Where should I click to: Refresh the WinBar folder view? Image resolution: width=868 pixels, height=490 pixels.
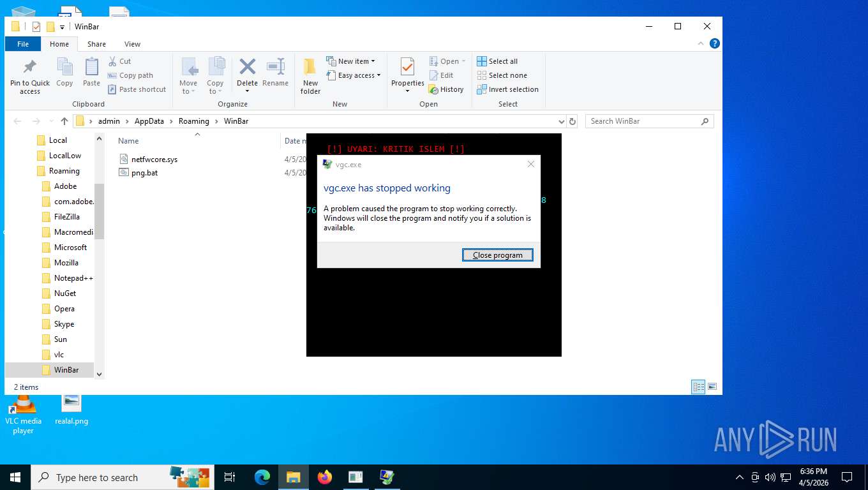(572, 121)
